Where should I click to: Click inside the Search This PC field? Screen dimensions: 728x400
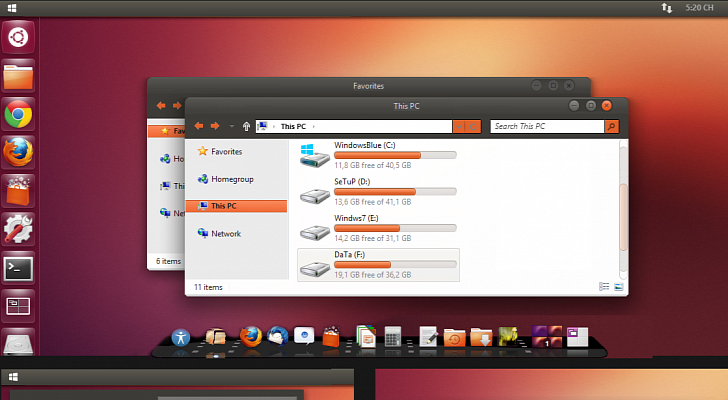click(546, 126)
